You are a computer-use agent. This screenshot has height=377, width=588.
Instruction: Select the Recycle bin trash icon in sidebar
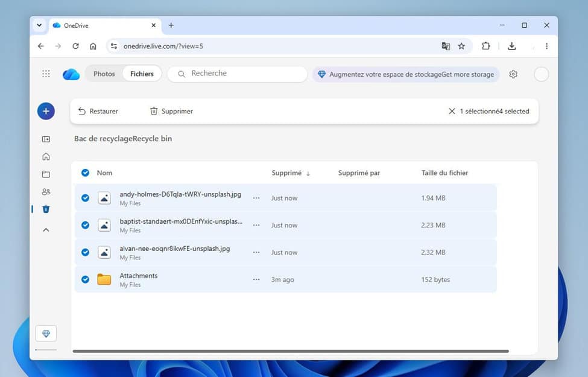pyautogui.click(x=46, y=209)
